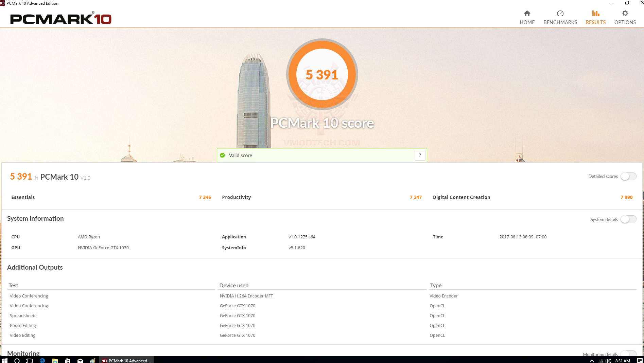The height and width of the screenshot is (363, 644).
Task: Click the Essentials value 7 346
Action: pyautogui.click(x=205, y=197)
